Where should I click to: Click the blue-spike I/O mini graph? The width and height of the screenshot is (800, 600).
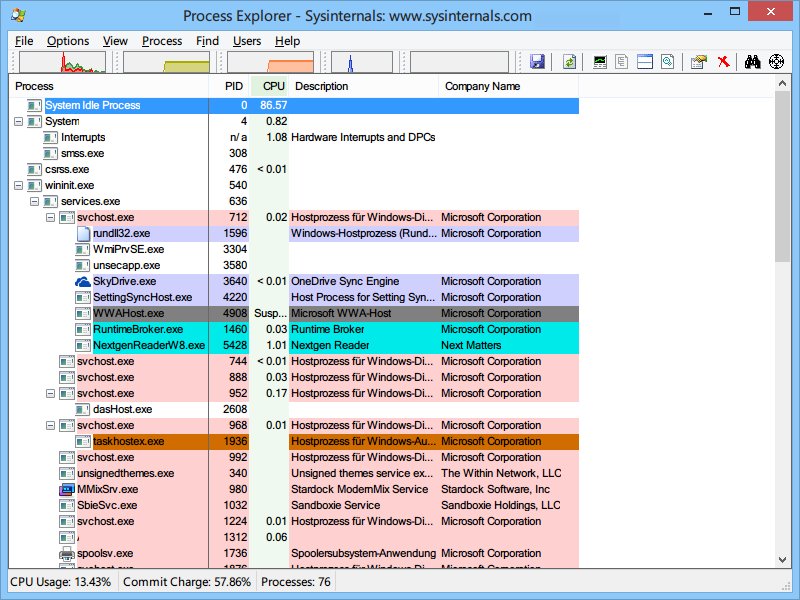pos(362,62)
